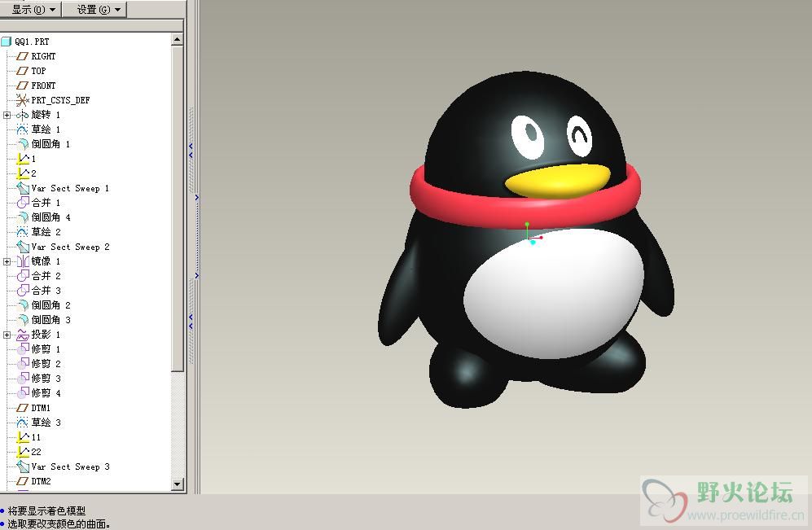The image size is (812, 530).
Task: Click the 投影 1 projection icon
Action: coord(22,335)
